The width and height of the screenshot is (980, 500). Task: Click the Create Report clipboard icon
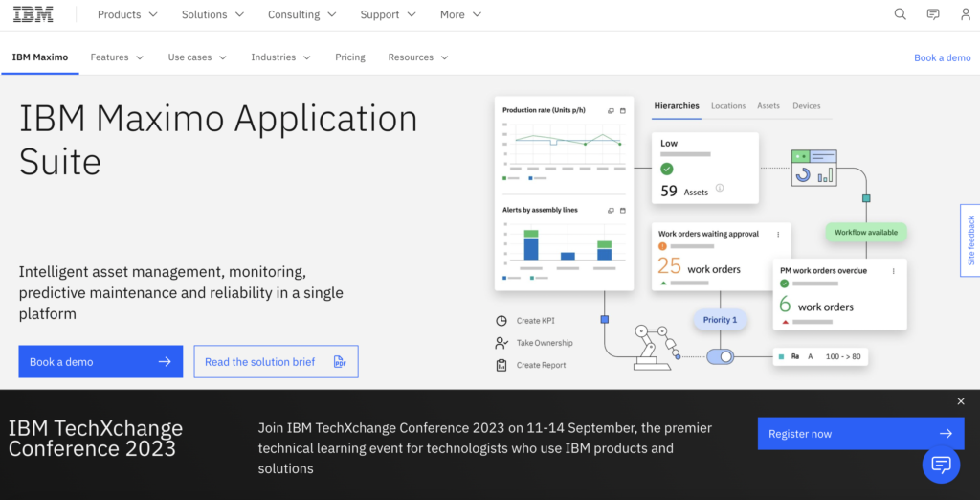[x=501, y=366]
